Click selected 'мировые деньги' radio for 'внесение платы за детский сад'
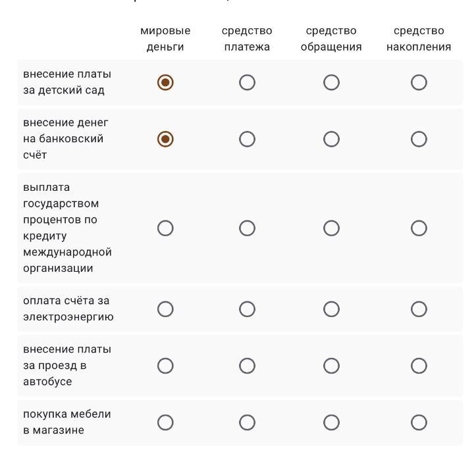 165,82
